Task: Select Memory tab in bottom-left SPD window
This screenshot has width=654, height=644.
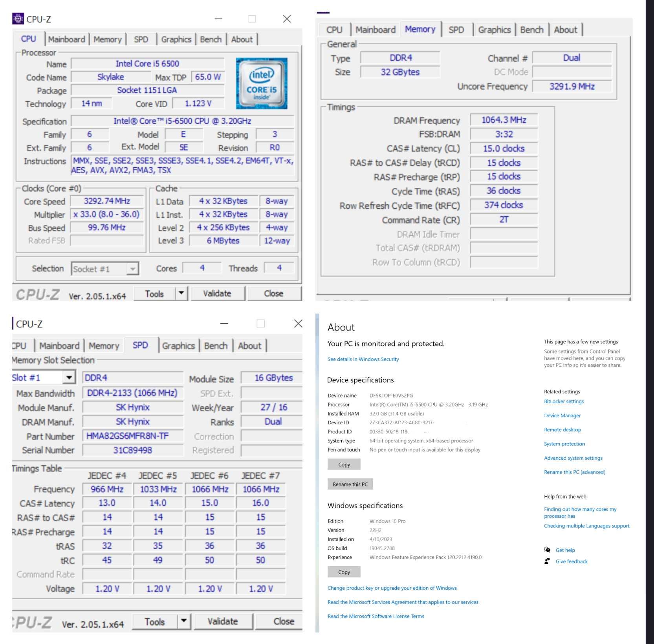Action: (104, 346)
